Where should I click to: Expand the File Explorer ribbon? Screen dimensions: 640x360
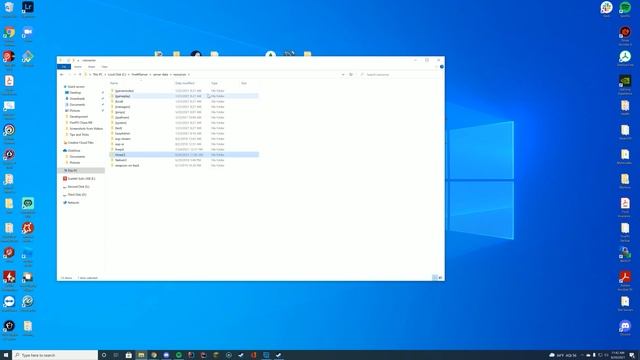tap(437, 67)
